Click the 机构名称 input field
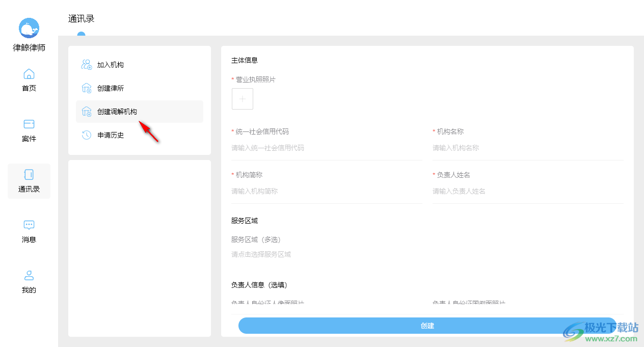 pyautogui.click(x=527, y=148)
